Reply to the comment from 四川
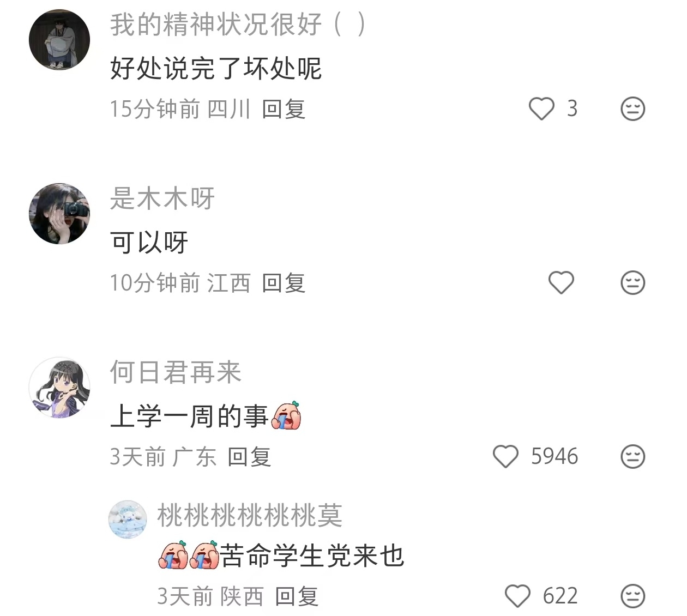This screenshot has height=616, width=687. click(x=284, y=109)
